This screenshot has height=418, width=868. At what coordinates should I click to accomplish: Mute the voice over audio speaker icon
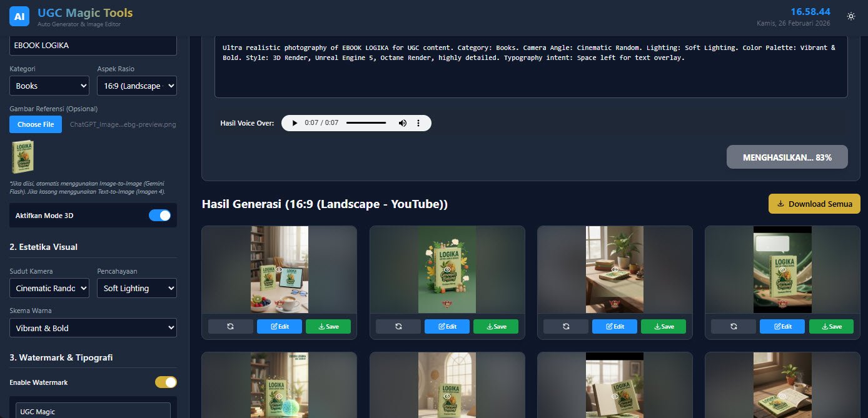pos(403,123)
